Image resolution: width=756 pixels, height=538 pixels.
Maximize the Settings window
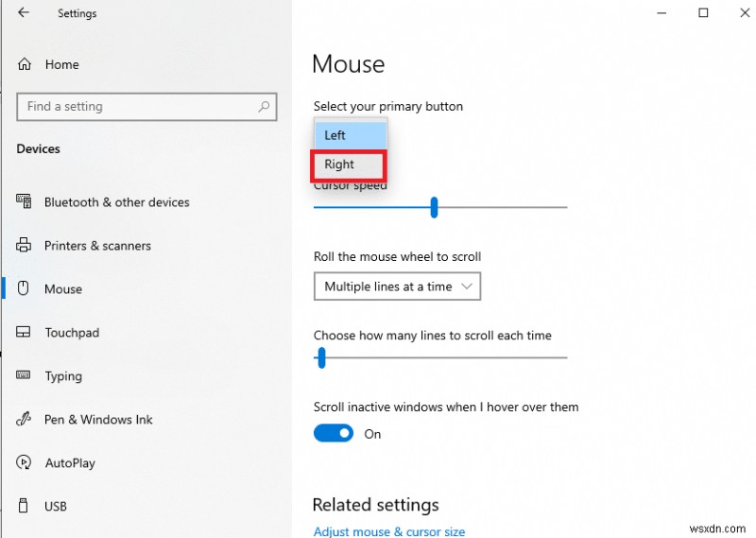coord(703,13)
